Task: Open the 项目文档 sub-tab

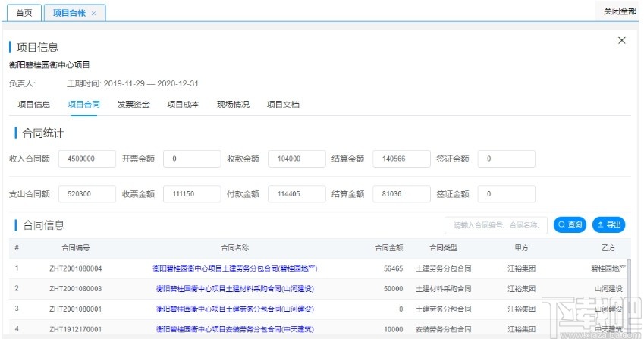Action: (x=283, y=104)
